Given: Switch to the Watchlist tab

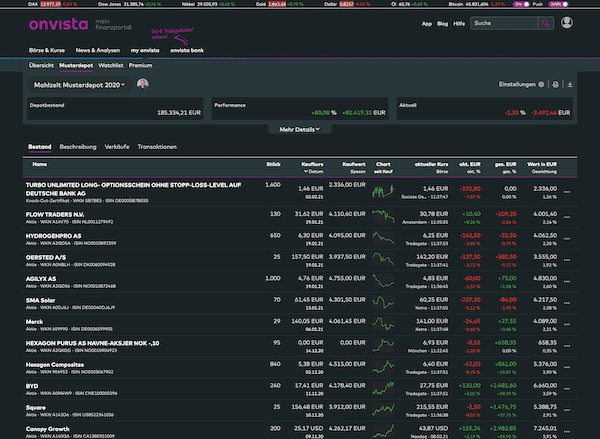Looking at the screenshot, I should (x=111, y=65).
